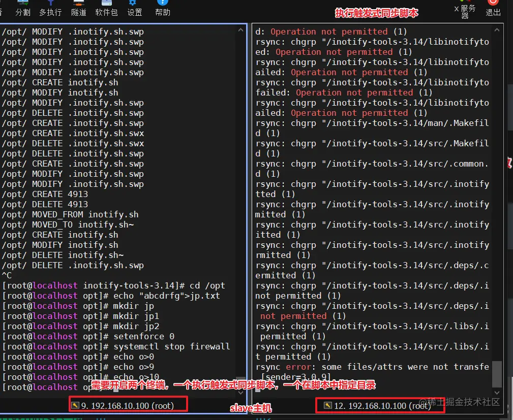The image size is (513, 420).
Task: Click the right terminal scrollbar thumb
Action: [497, 374]
